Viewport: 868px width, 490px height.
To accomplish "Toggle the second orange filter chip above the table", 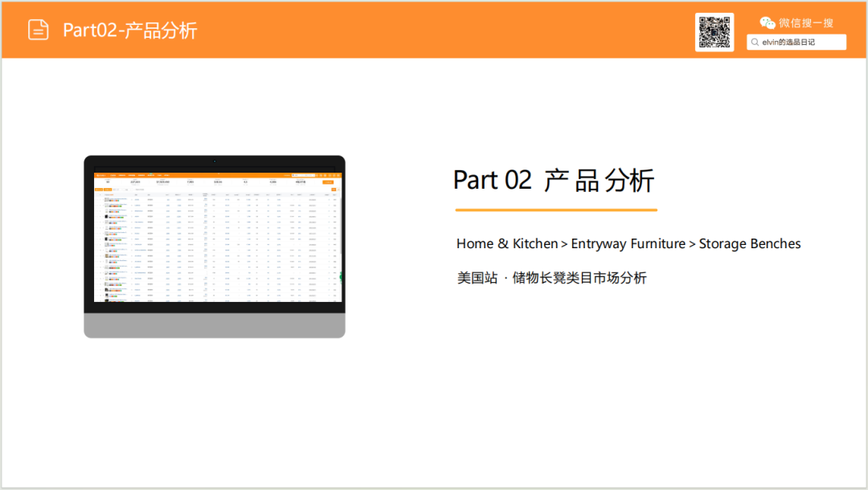I will [108, 189].
